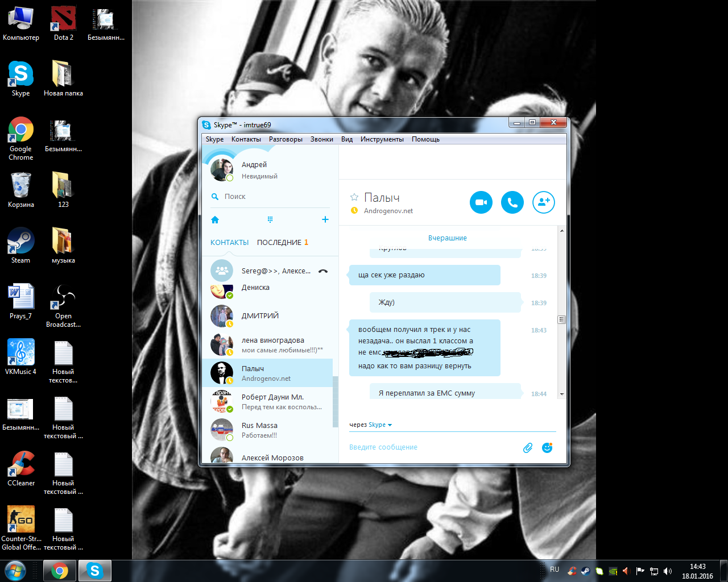Add people to this conversation
The width and height of the screenshot is (728, 582).
543,202
